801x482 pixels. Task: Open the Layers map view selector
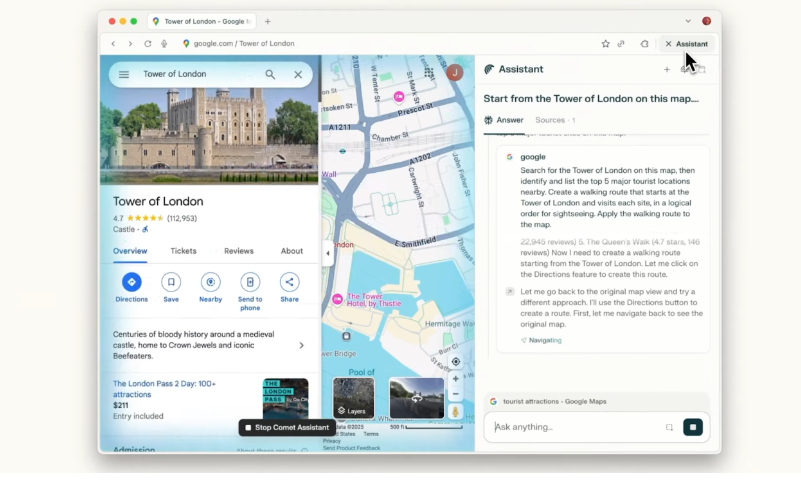pos(354,398)
